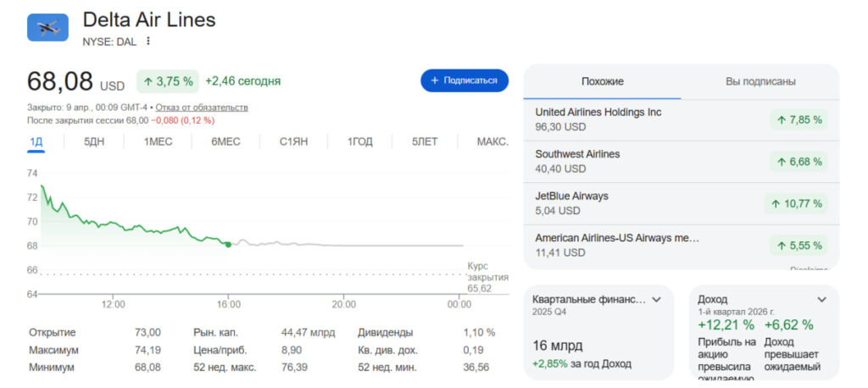Click United Airlines 7,85 % change badge

tap(798, 119)
